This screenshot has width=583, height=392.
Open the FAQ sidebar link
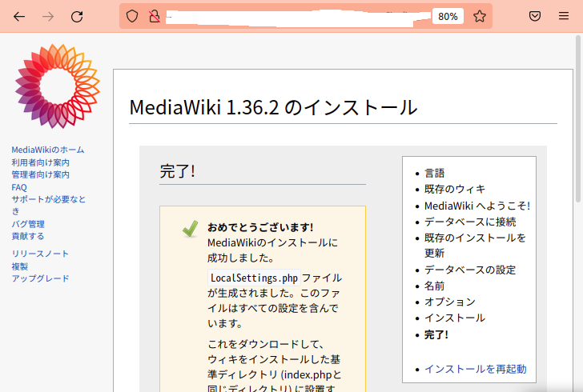pyautogui.click(x=19, y=187)
